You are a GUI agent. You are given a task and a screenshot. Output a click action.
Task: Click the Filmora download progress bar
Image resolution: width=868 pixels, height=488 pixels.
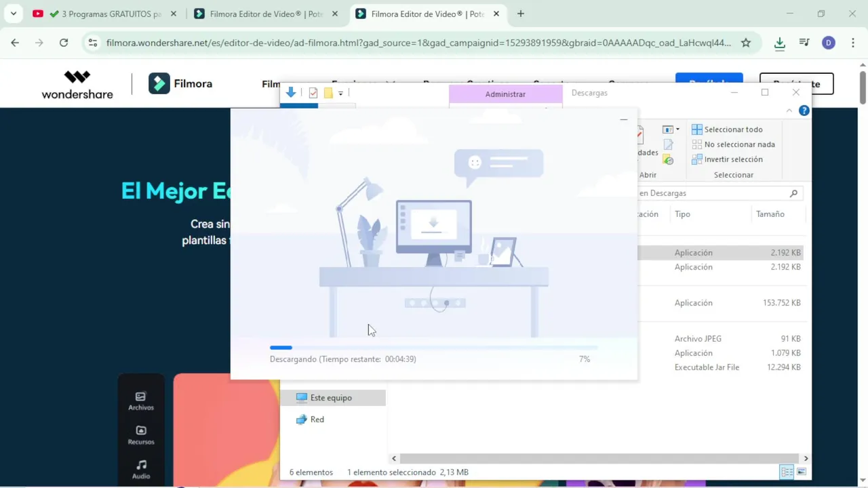click(x=434, y=348)
